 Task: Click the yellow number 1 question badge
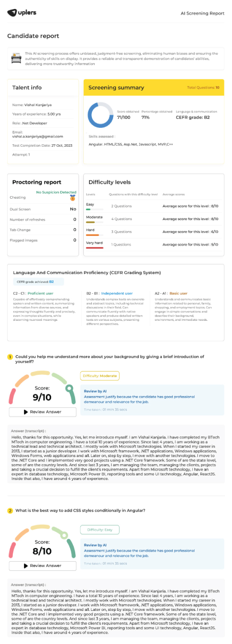click(x=10, y=356)
